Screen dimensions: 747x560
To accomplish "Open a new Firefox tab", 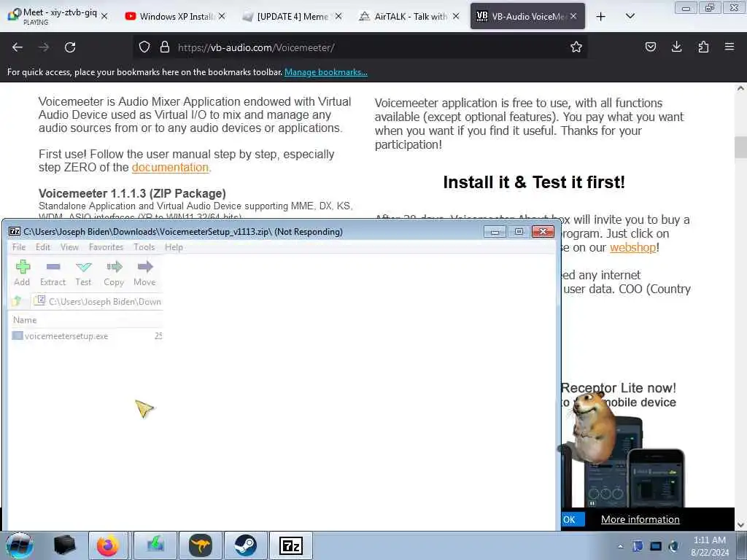I will tap(601, 17).
